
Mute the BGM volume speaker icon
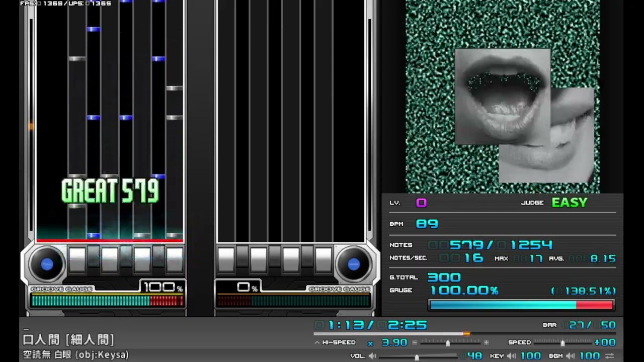tap(571, 356)
